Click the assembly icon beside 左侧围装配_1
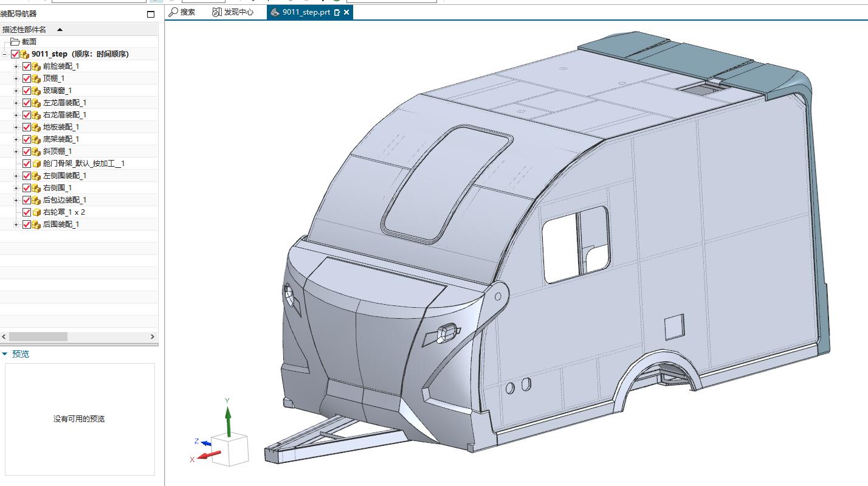 36,176
